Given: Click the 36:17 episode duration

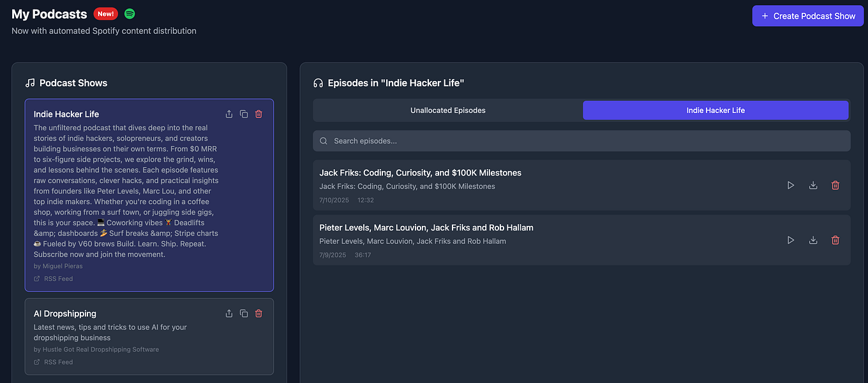Looking at the screenshot, I should (x=363, y=255).
